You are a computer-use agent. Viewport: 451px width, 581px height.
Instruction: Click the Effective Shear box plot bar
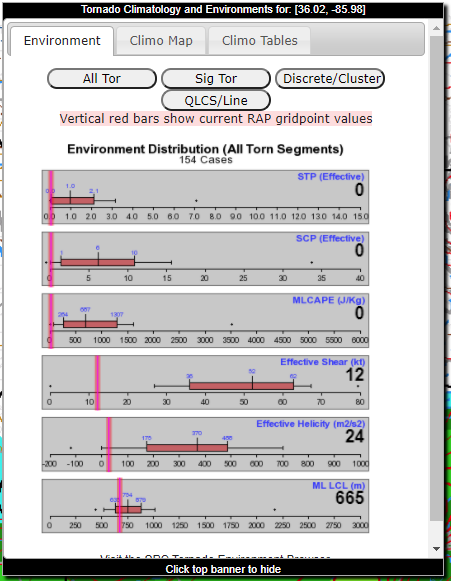242,386
